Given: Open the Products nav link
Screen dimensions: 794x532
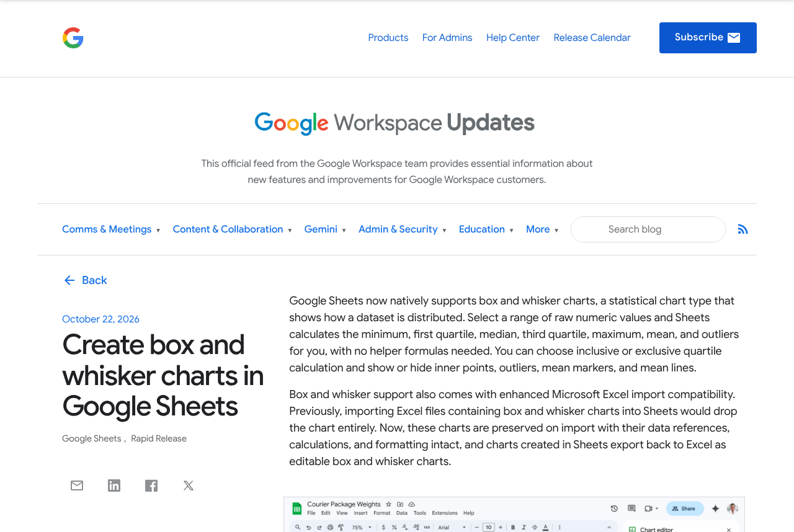Looking at the screenshot, I should pos(388,38).
